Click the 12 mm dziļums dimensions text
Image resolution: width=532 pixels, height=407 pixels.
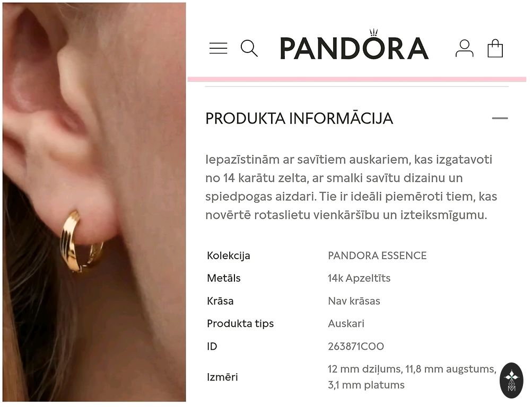[412, 377]
